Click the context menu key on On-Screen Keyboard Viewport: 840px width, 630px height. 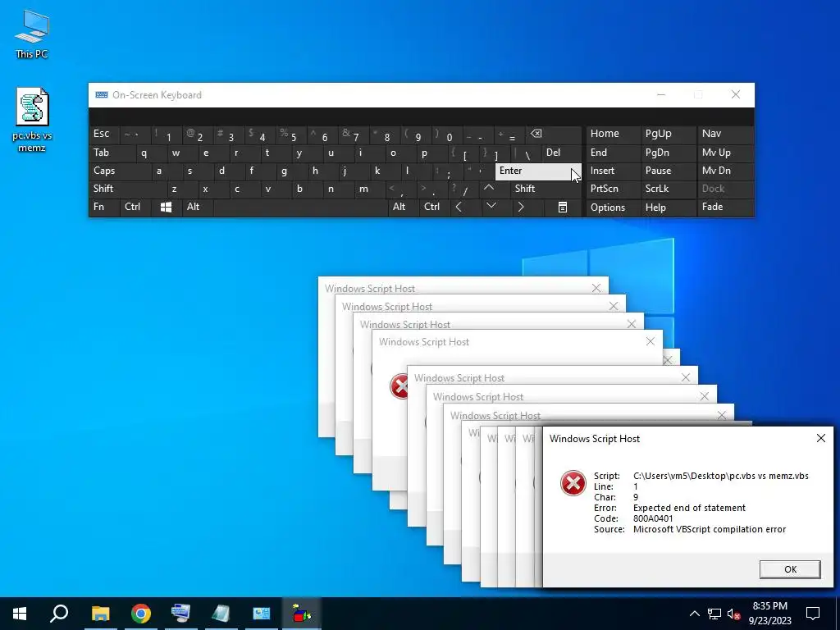pyautogui.click(x=562, y=208)
